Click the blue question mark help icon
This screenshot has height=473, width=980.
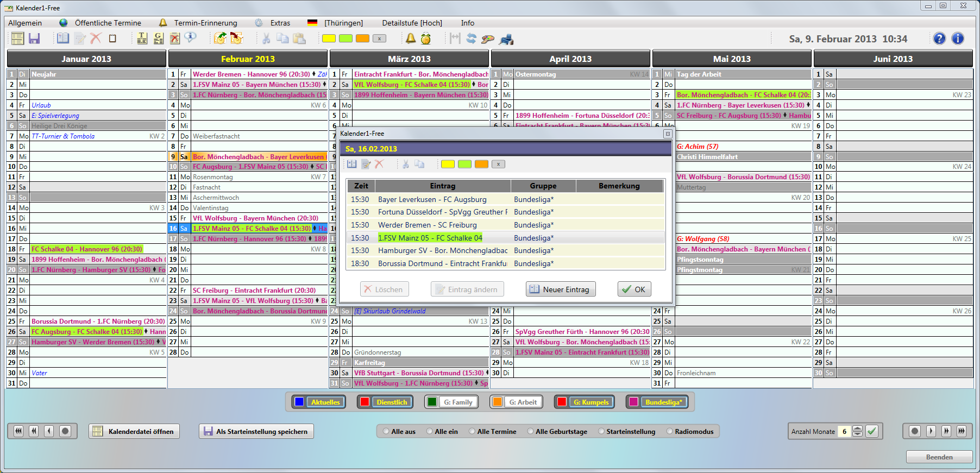click(x=939, y=39)
